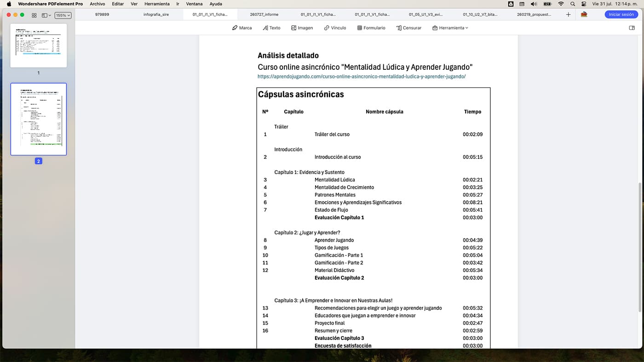Switch to the 01_10_U2_V7_bita tab

click(480, 15)
